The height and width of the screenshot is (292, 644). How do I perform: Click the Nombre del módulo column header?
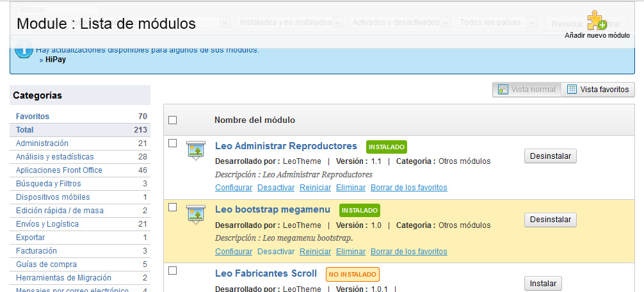pos(255,120)
